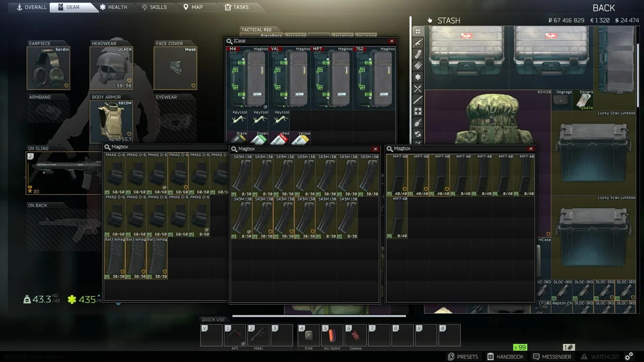This screenshot has width=644, height=362.
Task: Select the APS pistol quick-use slot 1
Action: 235,335
